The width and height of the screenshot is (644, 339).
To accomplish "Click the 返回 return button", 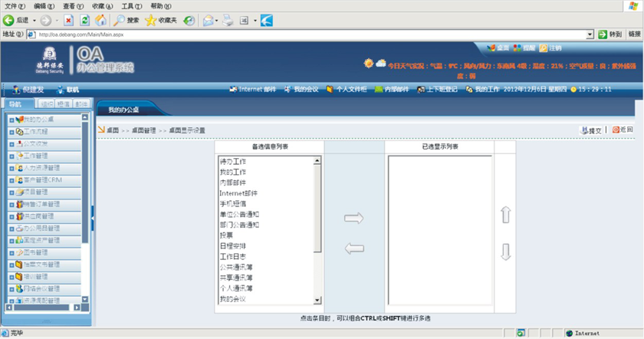I will click(622, 130).
